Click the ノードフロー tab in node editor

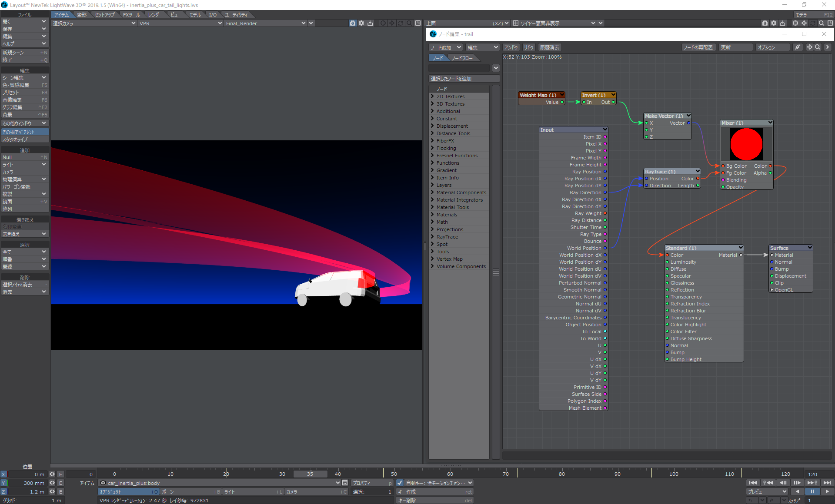point(464,58)
